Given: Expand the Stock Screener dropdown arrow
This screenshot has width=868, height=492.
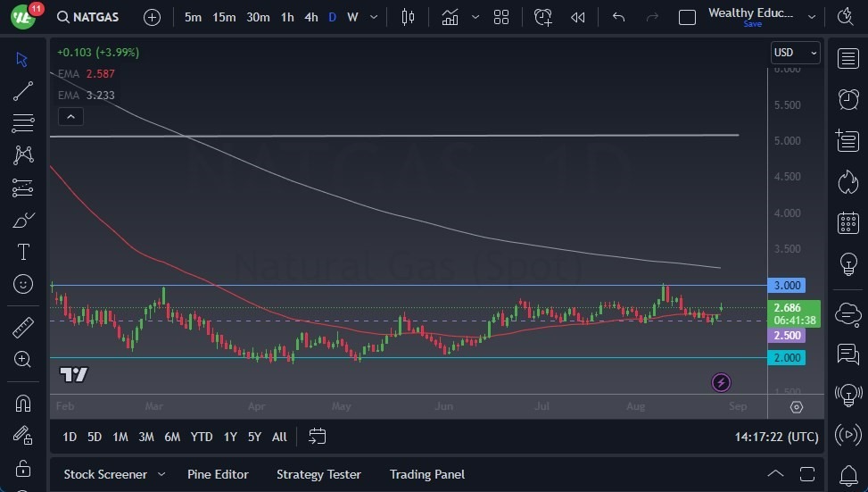Looking at the screenshot, I should (x=161, y=474).
